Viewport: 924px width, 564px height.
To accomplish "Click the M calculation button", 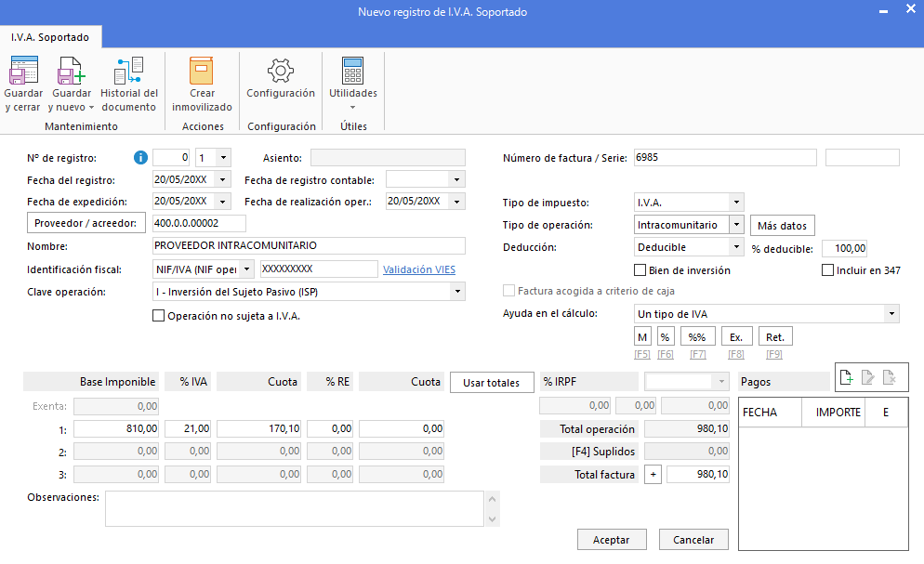I will pos(642,336).
